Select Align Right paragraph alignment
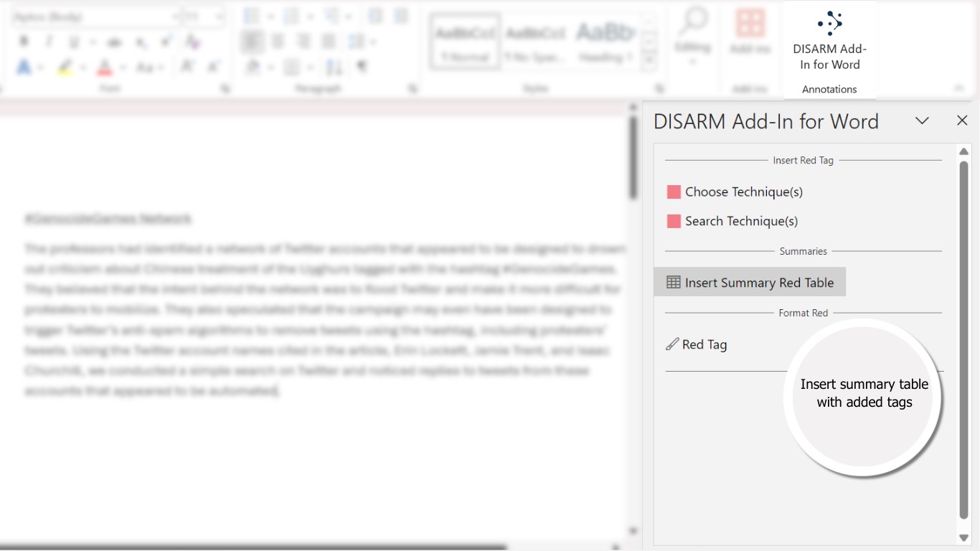This screenshot has height=551, width=980. coord(303,42)
